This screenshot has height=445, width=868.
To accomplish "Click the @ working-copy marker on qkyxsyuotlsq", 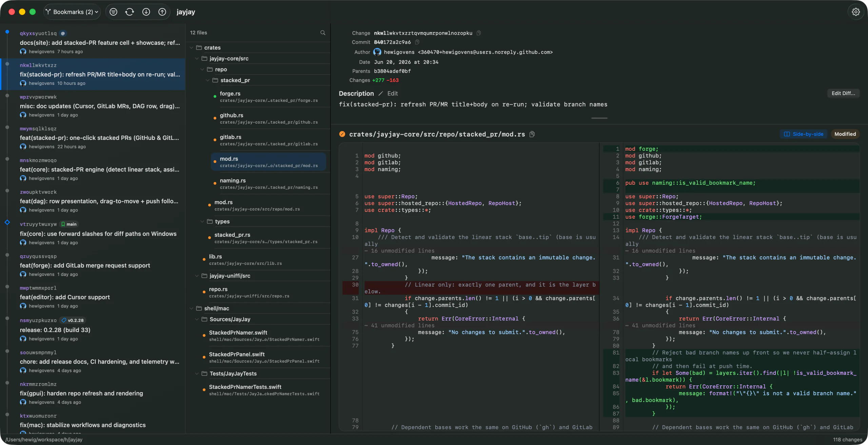I will [63, 33].
